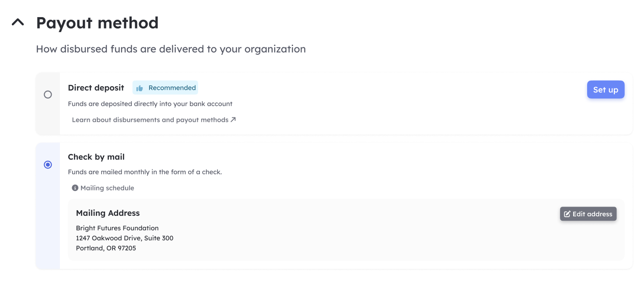Click the pencil icon in Edit address
The width and height of the screenshot is (644, 282).
[x=567, y=214]
